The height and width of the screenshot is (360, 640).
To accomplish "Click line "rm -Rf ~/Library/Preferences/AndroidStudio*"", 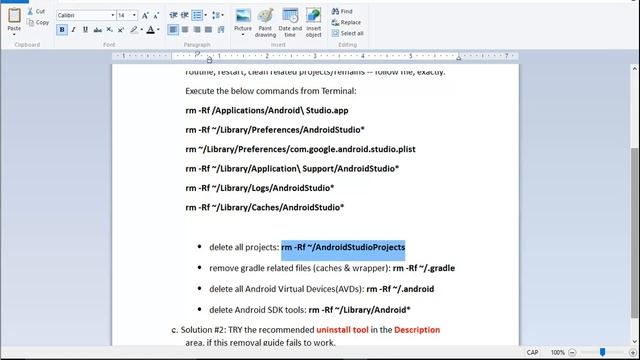I will coord(275,130).
